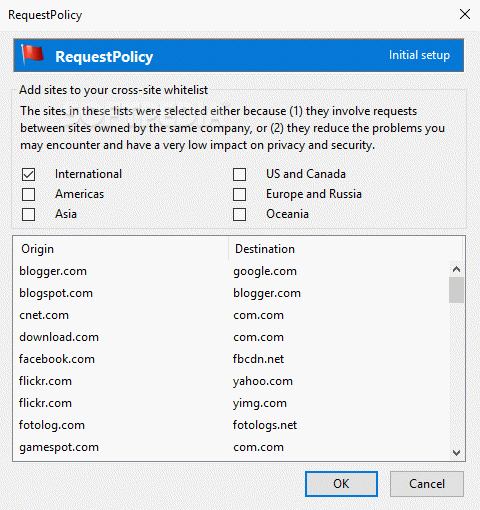
Task: Select the facebook.com to fbcdn.net row
Action: [231, 359]
